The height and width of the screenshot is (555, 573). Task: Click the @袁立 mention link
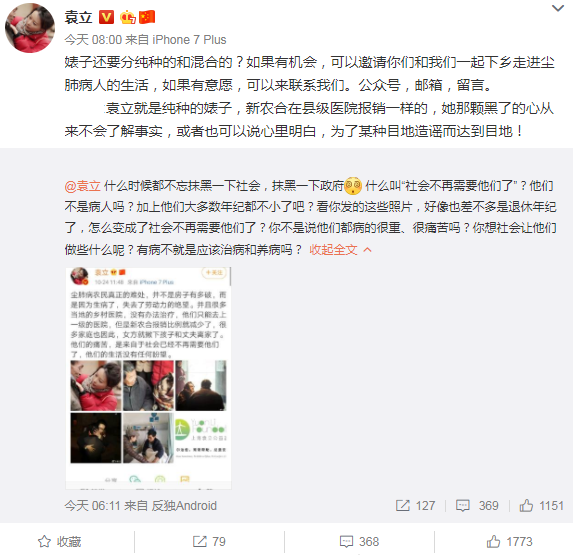pos(83,186)
